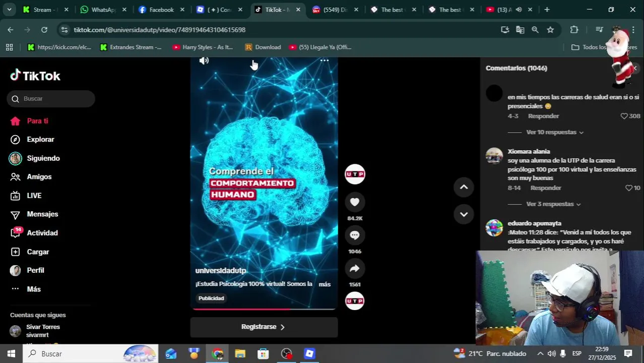This screenshot has width=644, height=363.
Task: Expand video caption with más
Action: (325, 284)
